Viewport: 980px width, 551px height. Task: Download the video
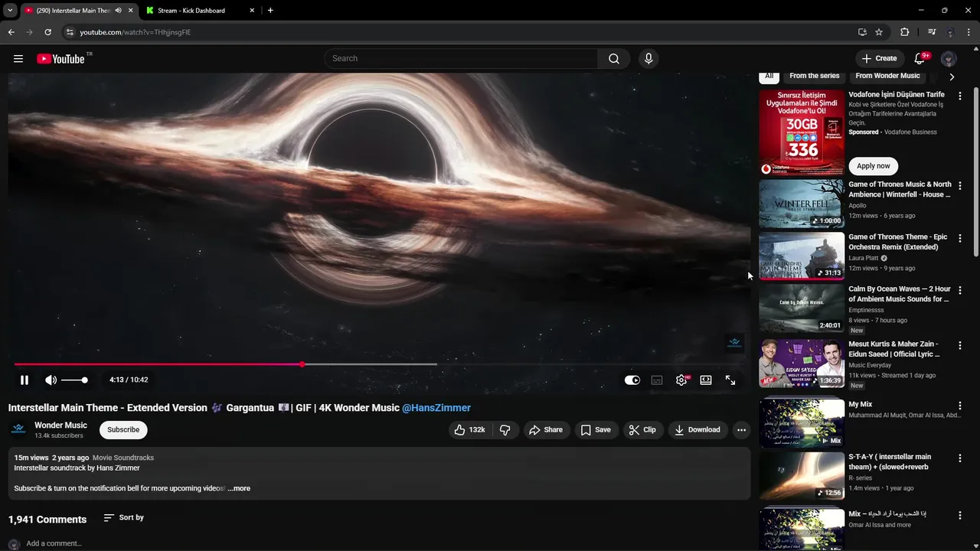click(697, 430)
